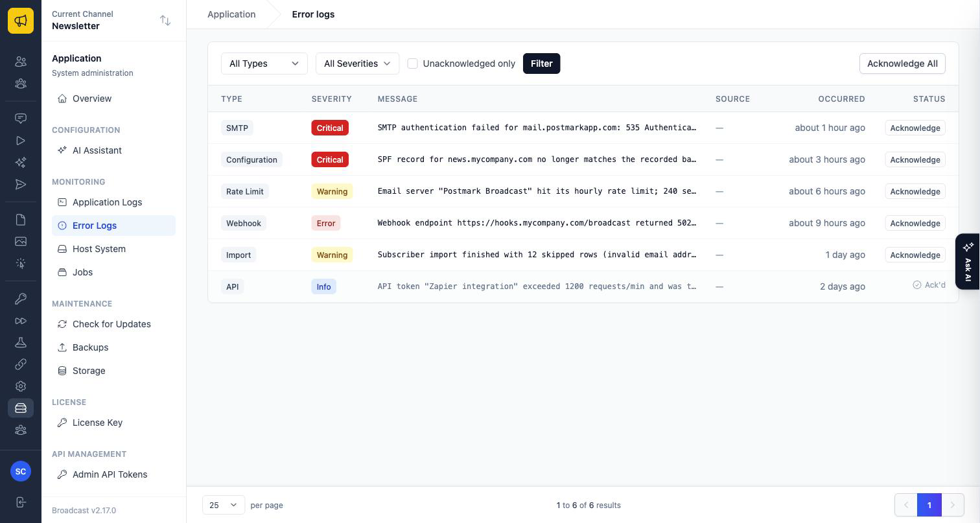The image size is (980, 523).
Task: Click the next page arrow
Action: click(x=952, y=505)
